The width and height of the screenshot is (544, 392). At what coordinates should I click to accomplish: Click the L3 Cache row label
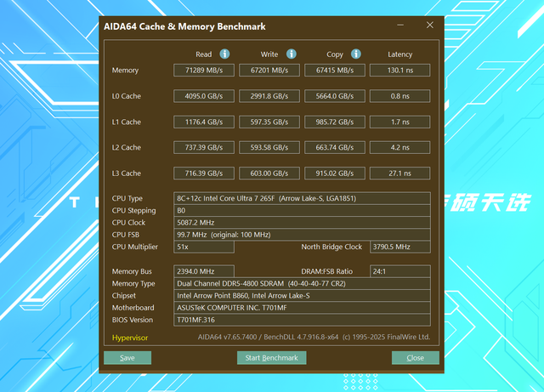click(127, 173)
